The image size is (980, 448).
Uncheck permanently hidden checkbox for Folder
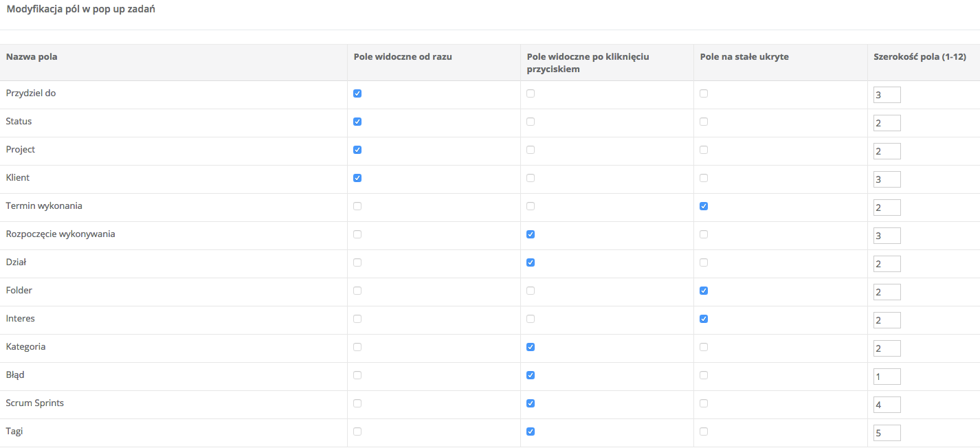(x=704, y=291)
